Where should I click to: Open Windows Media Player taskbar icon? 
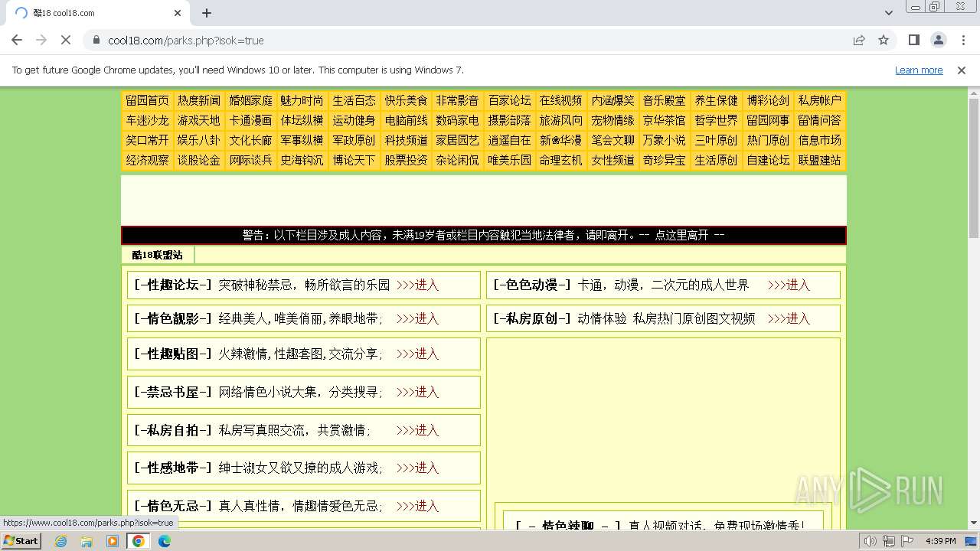click(113, 541)
